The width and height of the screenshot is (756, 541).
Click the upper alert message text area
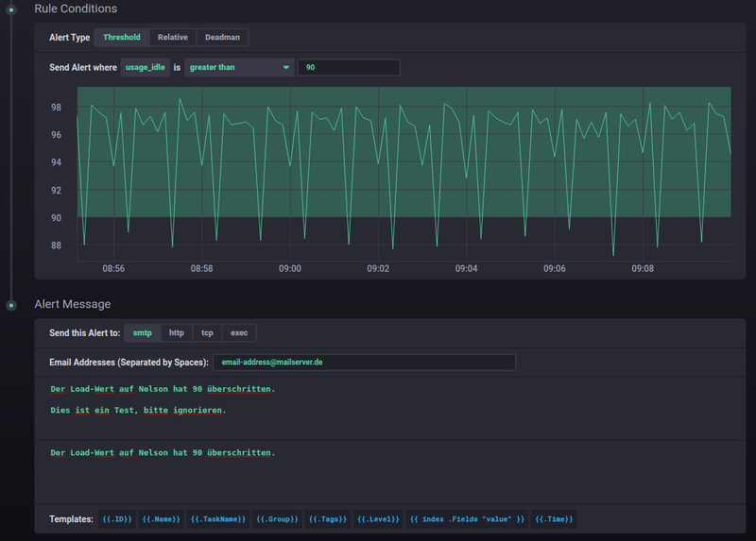pyautogui.click(x=389, y=408)
